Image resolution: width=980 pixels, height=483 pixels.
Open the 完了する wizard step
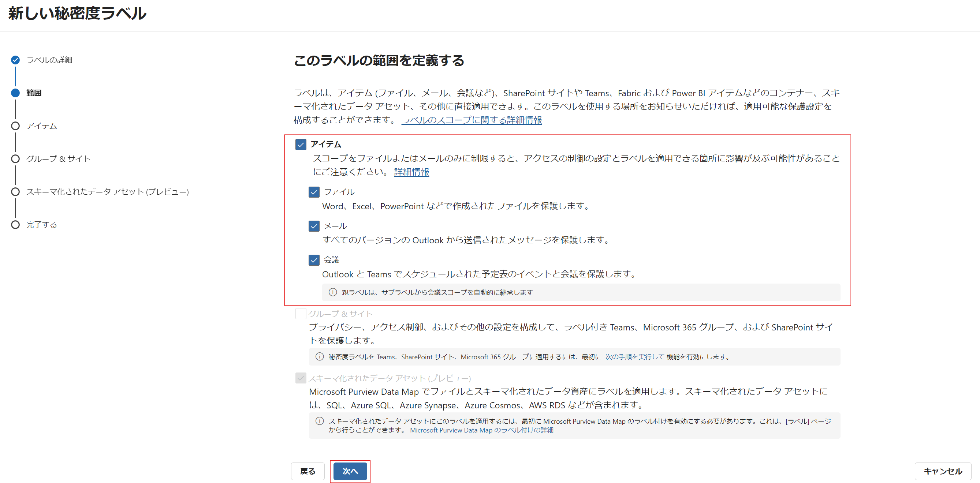coord(41,225)
